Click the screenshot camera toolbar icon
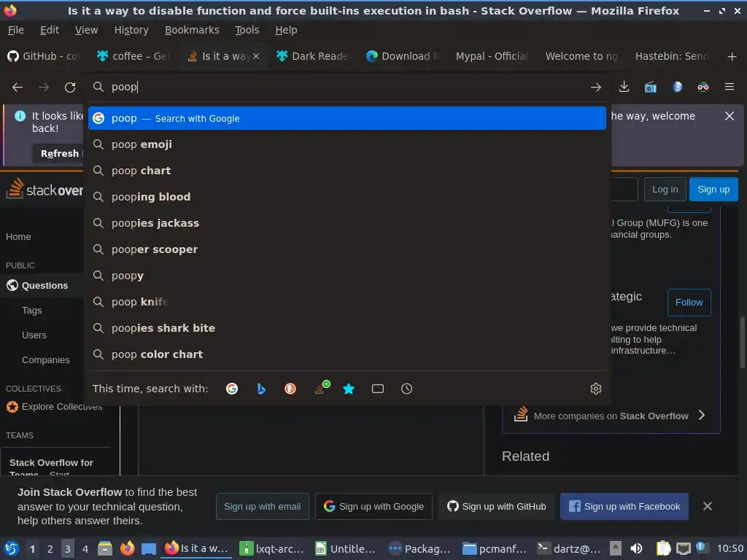The width and height of the screenshot is (747, 560). point(650,87)
